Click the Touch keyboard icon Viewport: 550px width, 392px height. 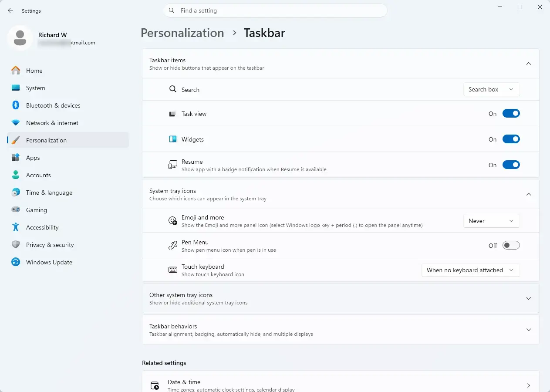172,270
